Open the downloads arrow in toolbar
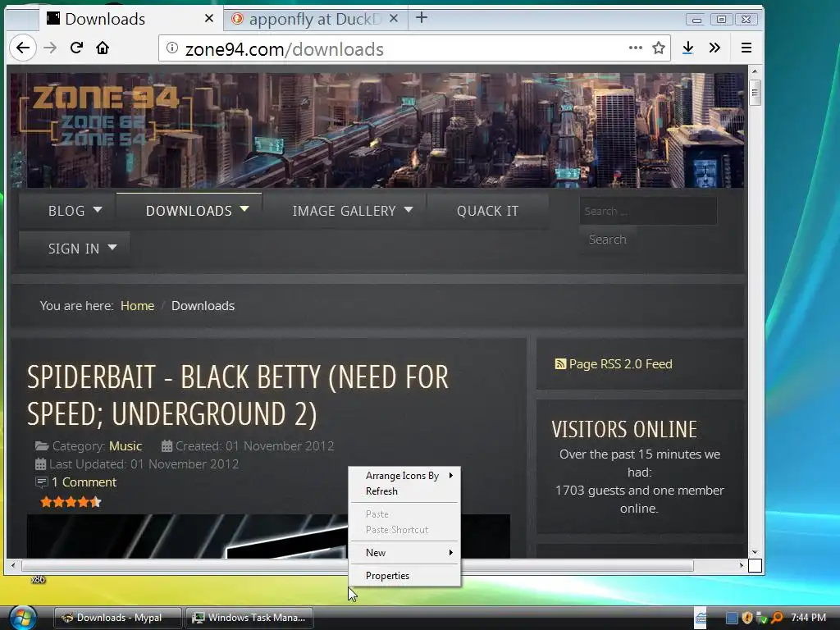The width and height of the screenshot is (840, 630). 688,48
